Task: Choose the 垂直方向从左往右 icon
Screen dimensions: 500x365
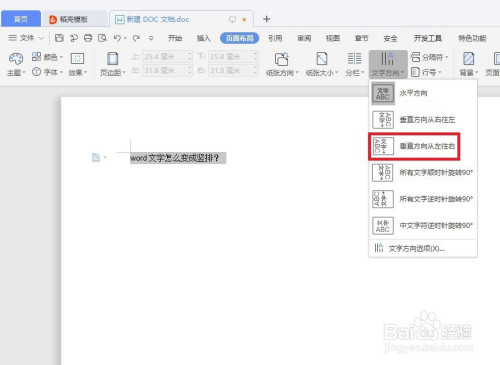Action: [x=383, y=146]
